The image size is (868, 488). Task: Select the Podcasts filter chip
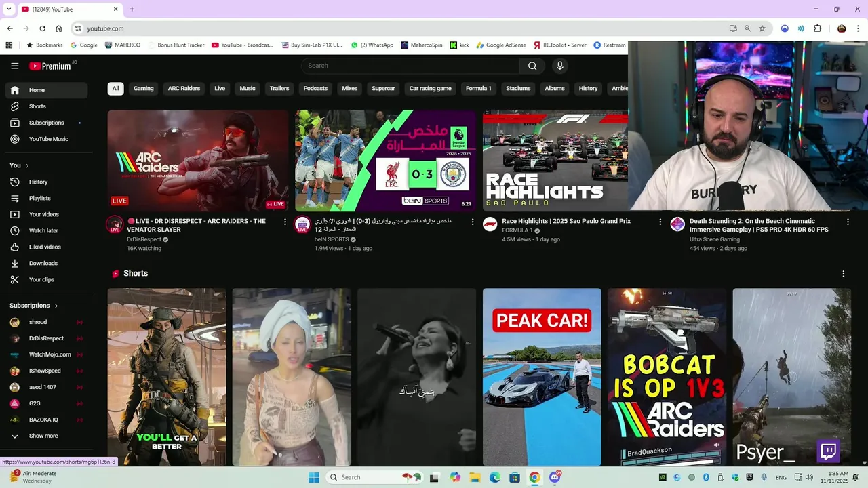coord(315,88)
